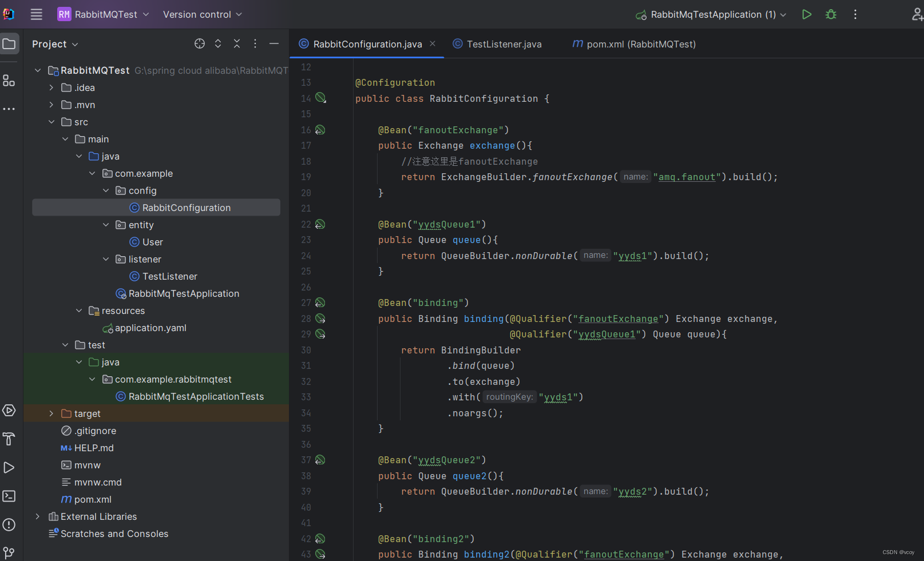Click bean gutter icon on line 16
The height and width of the screenshot is (561, 924).
(320, 130)
